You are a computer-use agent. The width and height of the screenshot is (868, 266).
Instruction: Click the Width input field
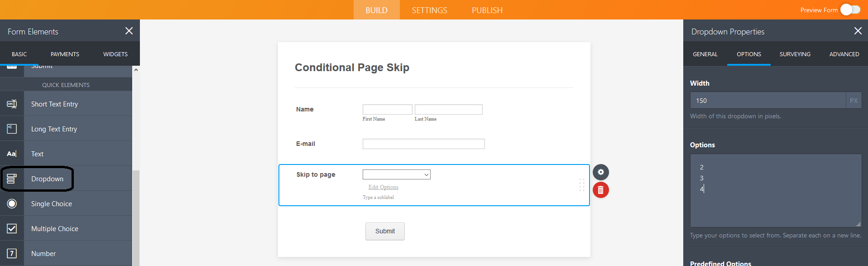click(x=767, y=101)
